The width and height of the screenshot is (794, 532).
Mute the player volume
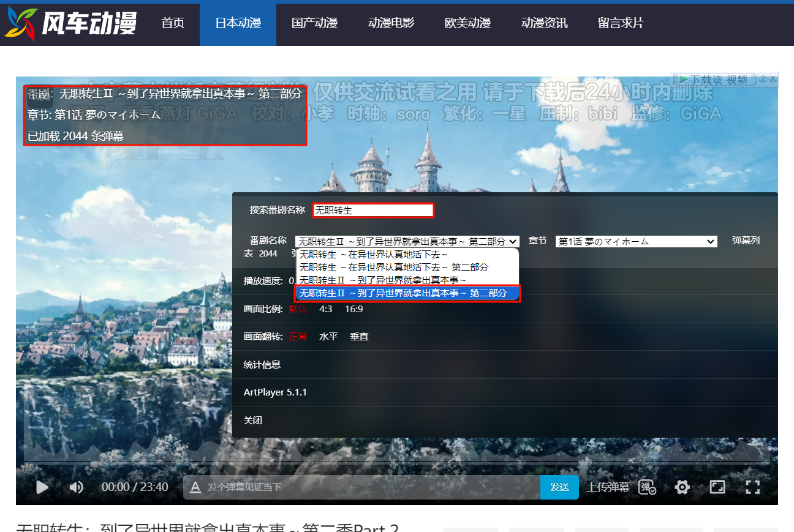[x=77, y=487]
